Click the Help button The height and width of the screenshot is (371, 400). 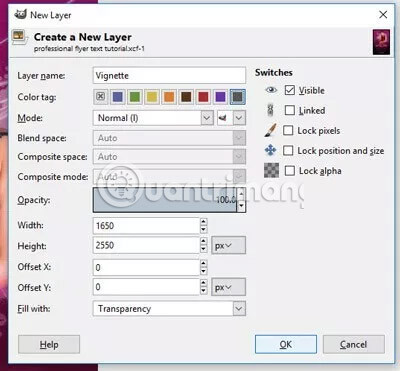49,344
